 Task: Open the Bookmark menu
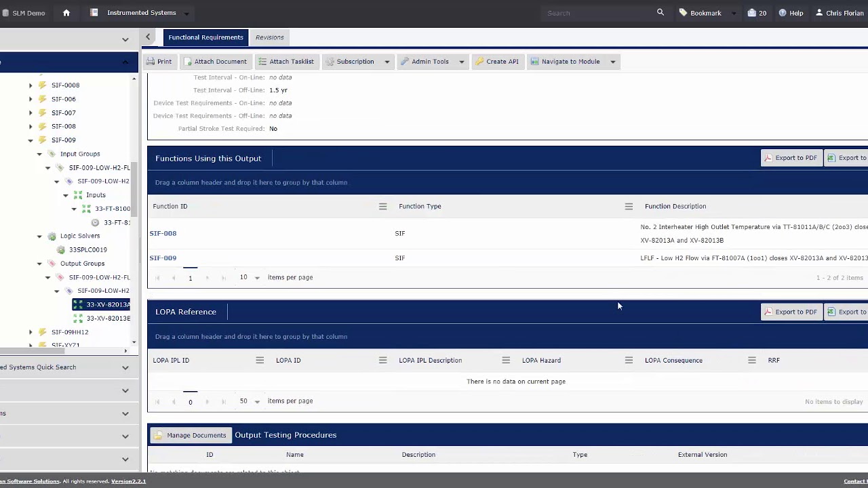tap(706, 13)
